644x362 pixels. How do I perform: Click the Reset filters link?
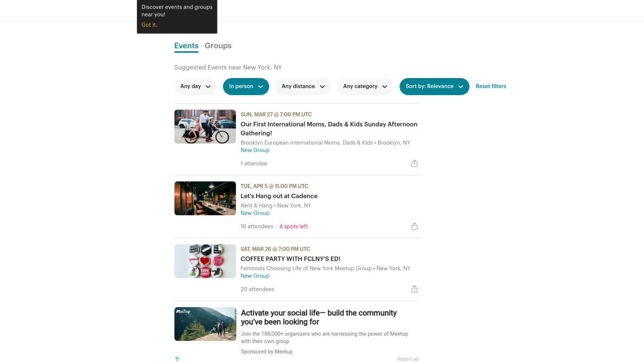tap(491, 86)
